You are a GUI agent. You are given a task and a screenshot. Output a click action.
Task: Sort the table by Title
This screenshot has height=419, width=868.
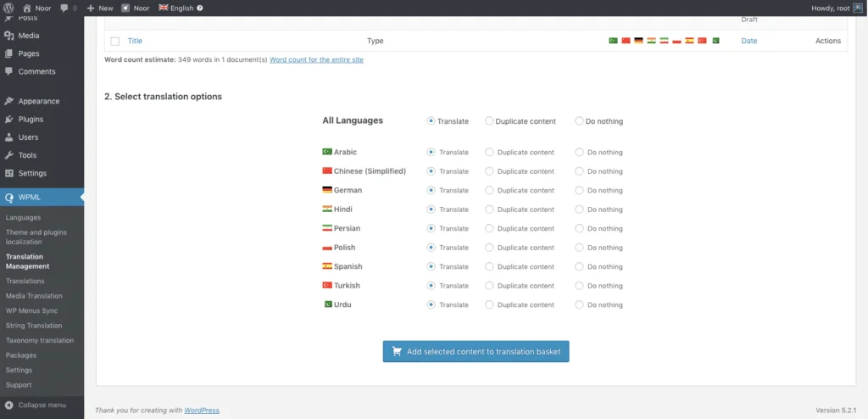pos(135,41)
